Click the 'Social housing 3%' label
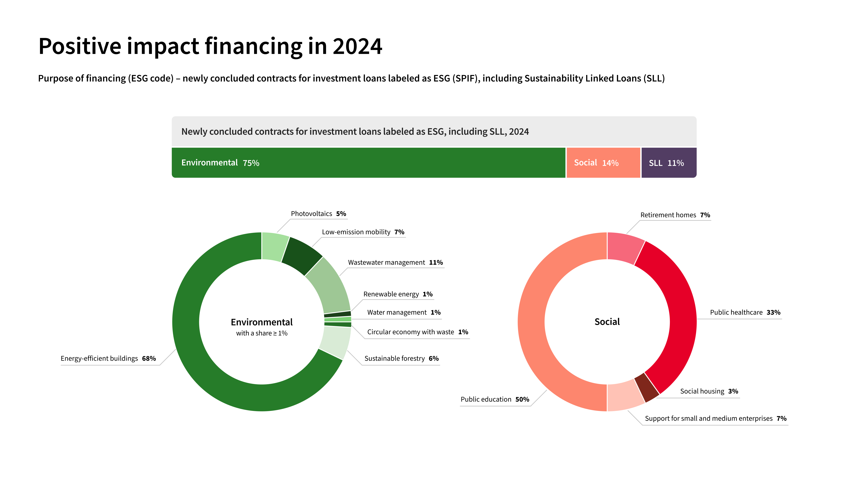 pos(709,391)
